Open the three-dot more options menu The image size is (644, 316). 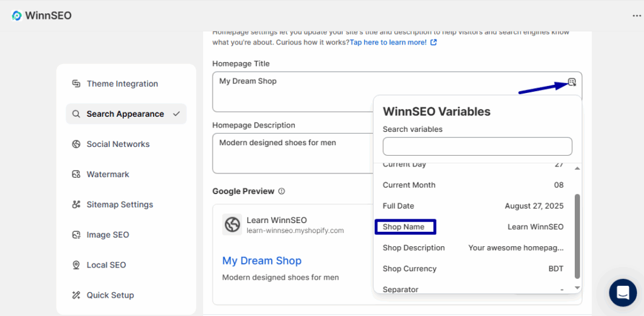click(x=636, y=16)
